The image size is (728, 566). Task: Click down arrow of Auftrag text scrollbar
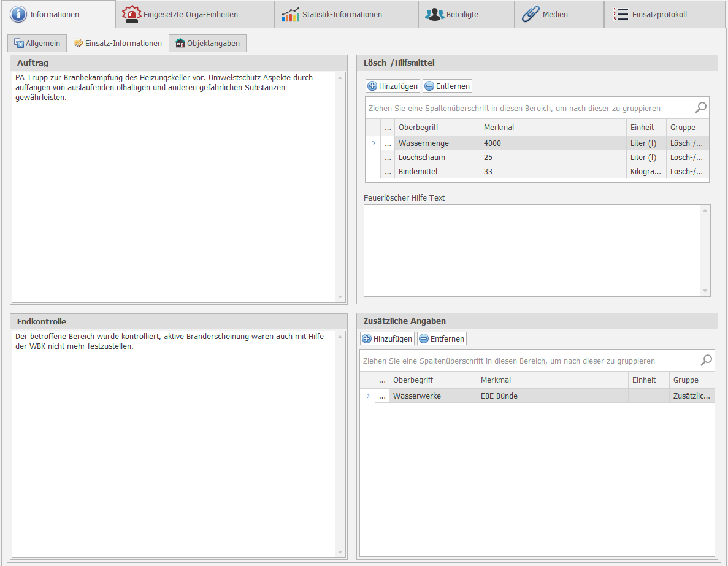click(x=340, y=297)
